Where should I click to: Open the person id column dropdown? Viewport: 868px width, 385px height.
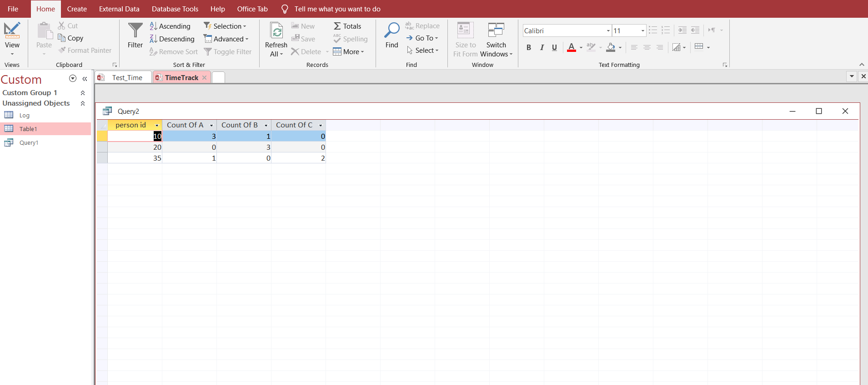click(157, 125)
